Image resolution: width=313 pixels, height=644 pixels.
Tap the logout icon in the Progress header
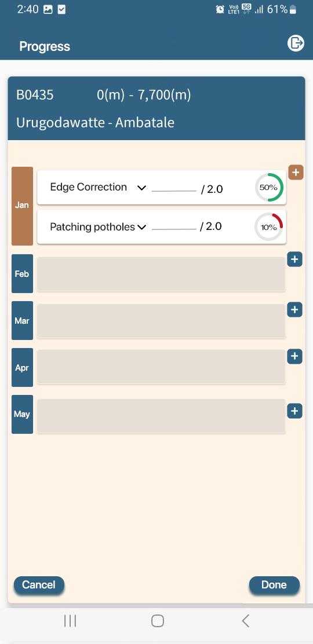[295, 43]
